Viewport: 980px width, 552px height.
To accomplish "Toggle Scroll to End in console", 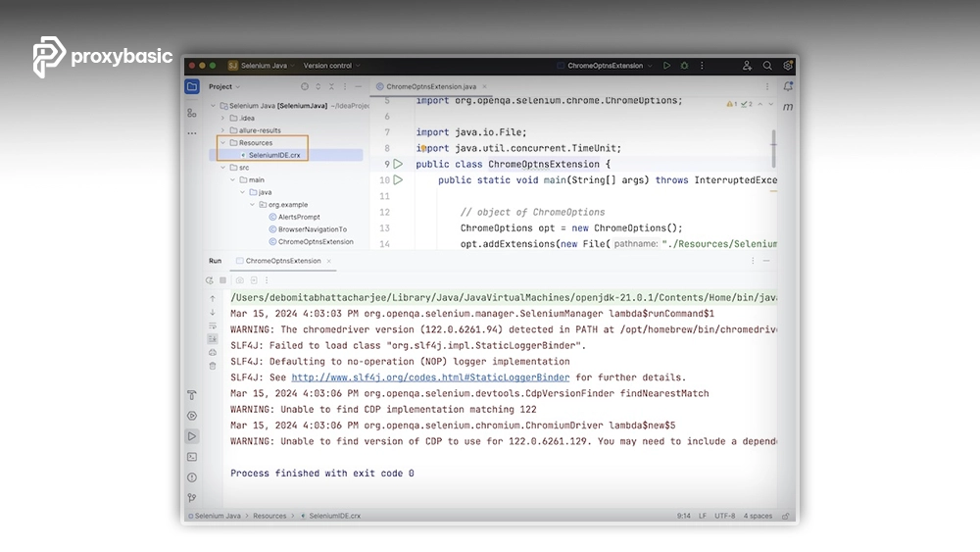I will [213, 339].
